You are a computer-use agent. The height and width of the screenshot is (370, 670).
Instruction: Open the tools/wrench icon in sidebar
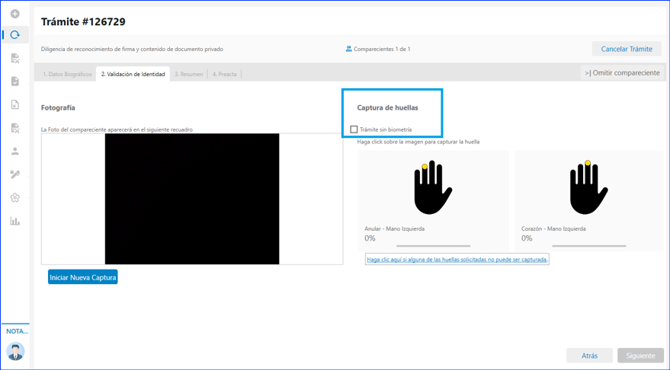pyautogui.click(x=15, y=174)
